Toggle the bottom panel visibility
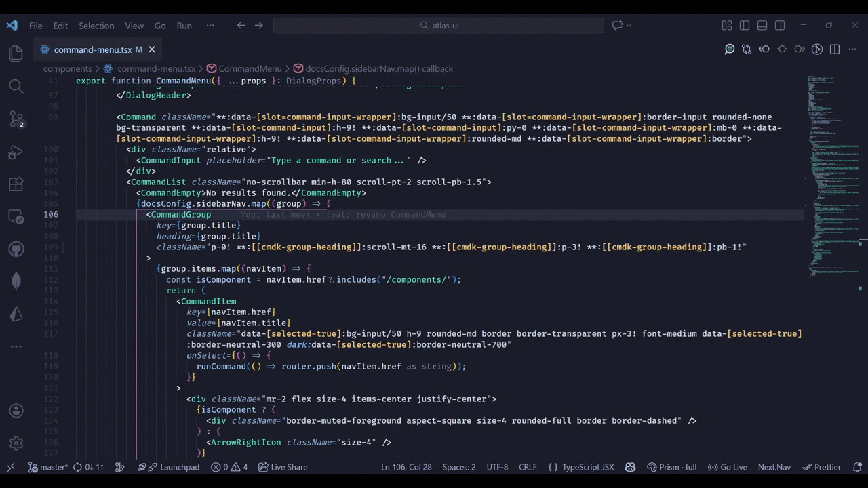868x488 pixels. click(x=762, y=26)
